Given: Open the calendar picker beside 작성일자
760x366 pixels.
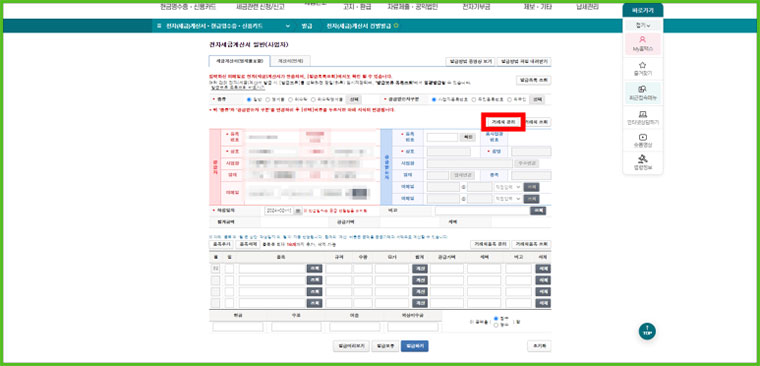Looking at the screenshot, I should click(298, 211).
